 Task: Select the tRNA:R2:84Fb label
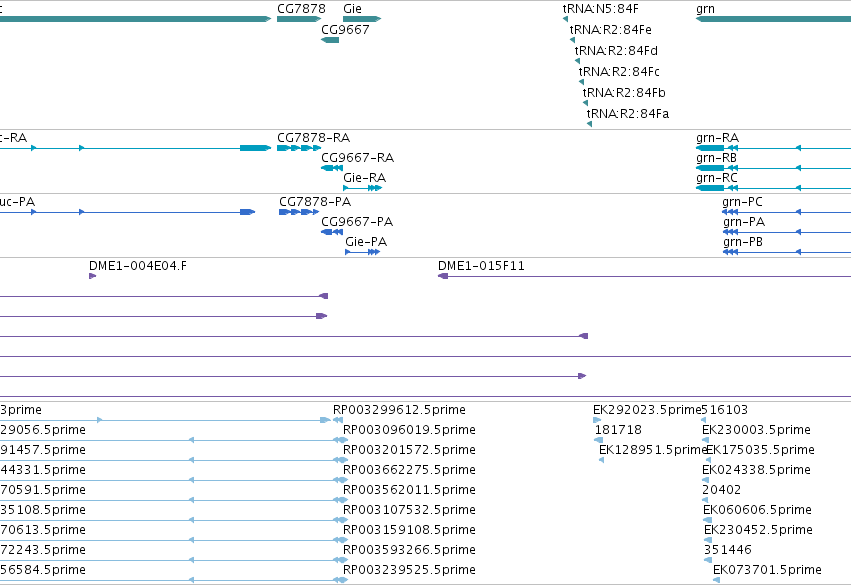coord(624,93)
